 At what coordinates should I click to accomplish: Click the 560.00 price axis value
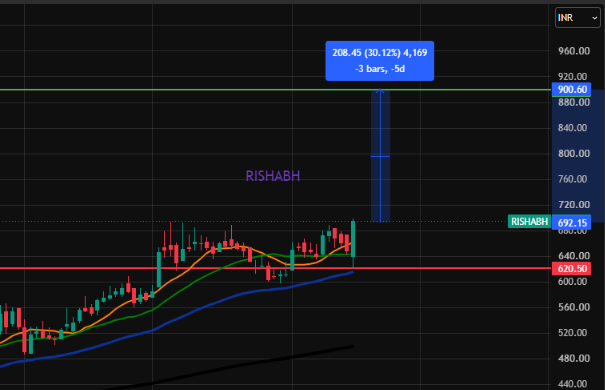[x=574, y=307]
